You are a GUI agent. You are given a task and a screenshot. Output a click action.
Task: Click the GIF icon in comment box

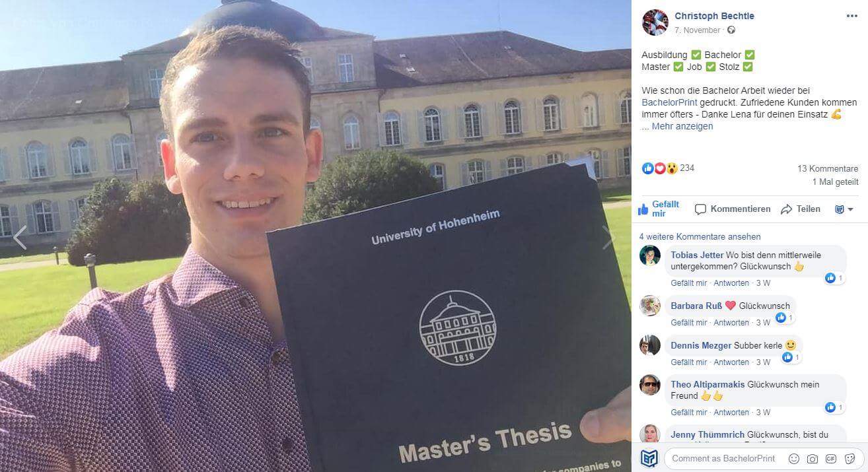pos(831,458)
